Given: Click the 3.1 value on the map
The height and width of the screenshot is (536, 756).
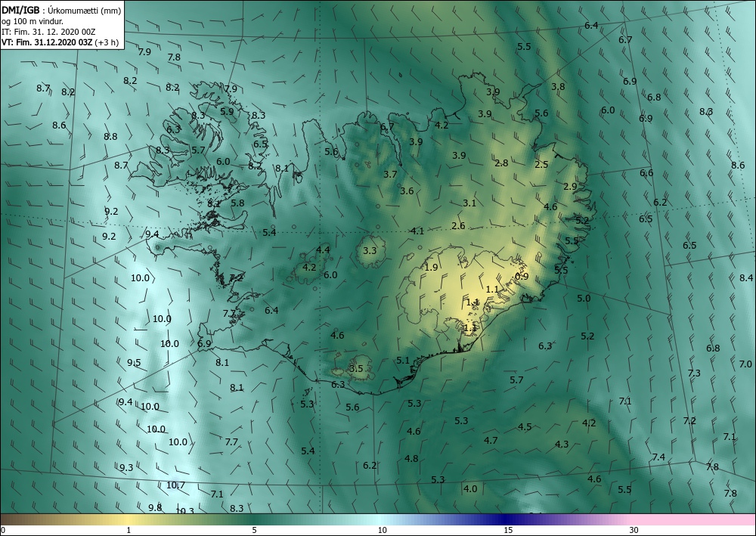Looking at the screenshot, I should pyautogui.click(x=469, y=203).
